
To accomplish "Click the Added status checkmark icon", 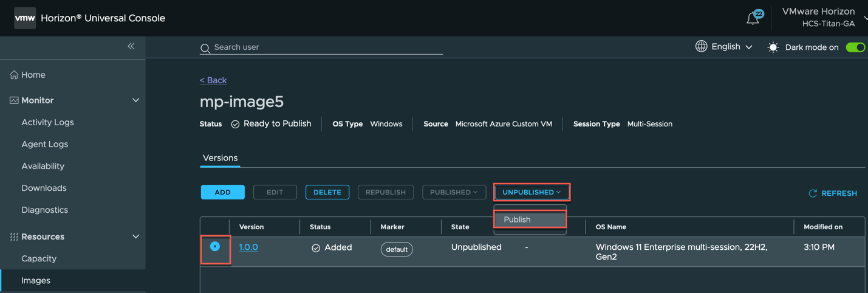I will (316, 248).
